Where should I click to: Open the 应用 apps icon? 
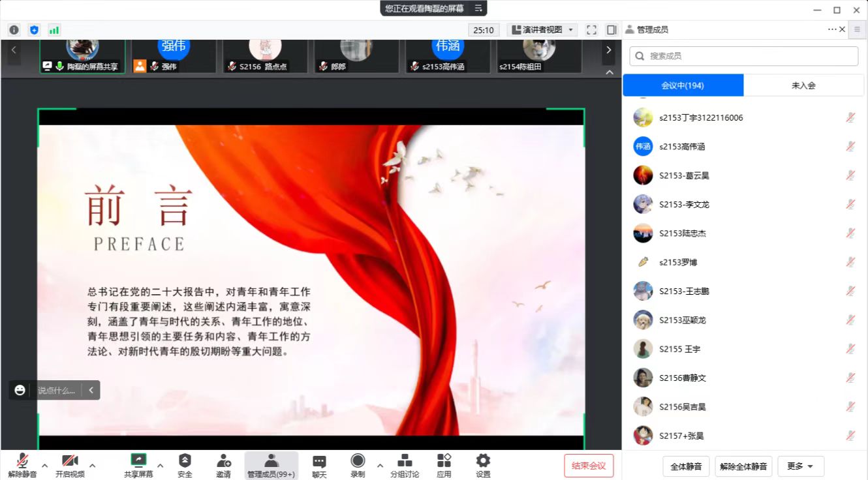coord(444,461)
